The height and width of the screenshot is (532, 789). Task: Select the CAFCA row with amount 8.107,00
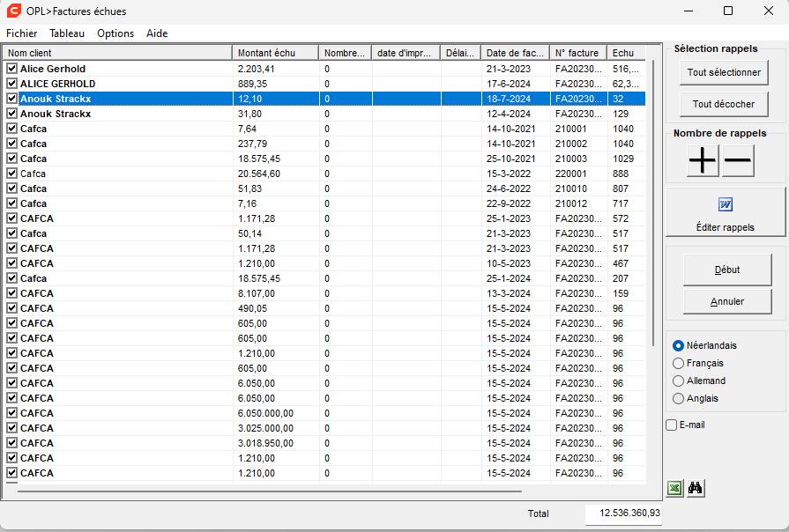coord(324,293)
